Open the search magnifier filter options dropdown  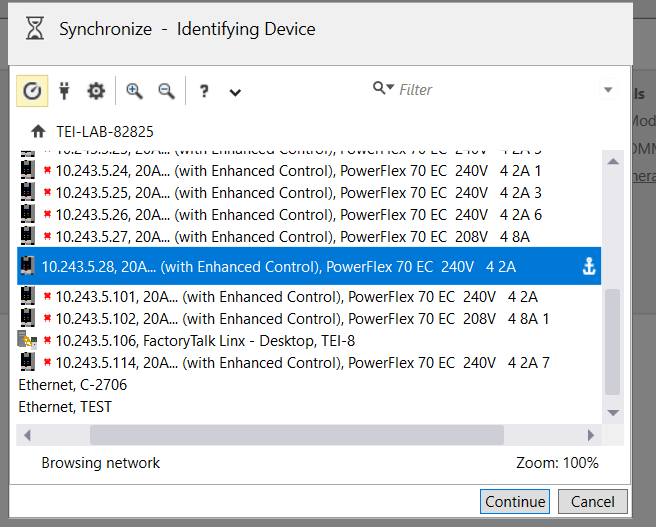coord(383,89)
